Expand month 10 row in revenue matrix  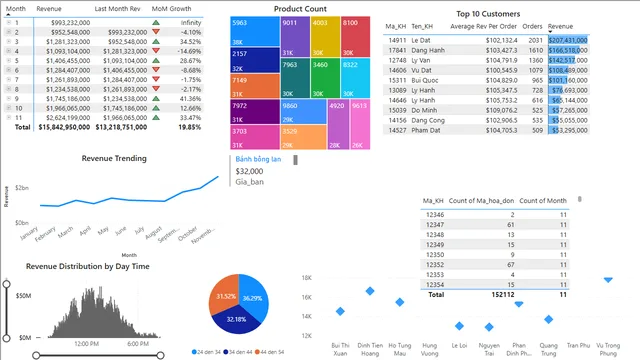pos(9,108)
